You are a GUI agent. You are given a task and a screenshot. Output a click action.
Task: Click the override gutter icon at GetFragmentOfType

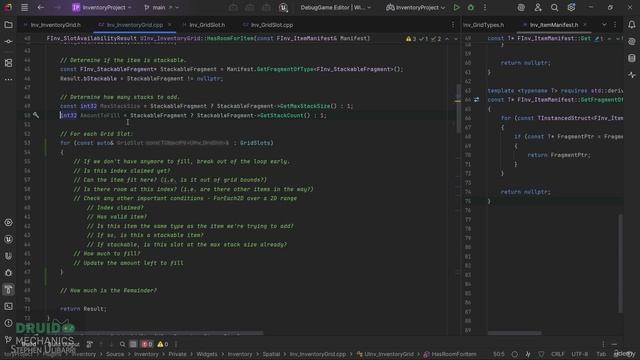click(x=477, y=100)
